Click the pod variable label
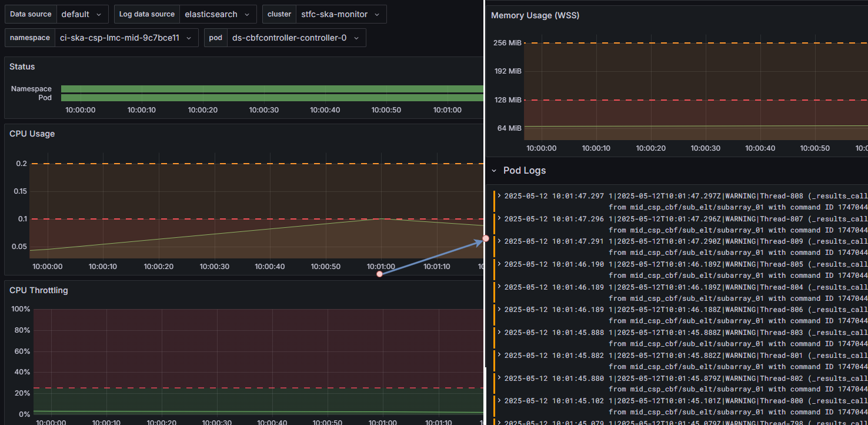868x425 pixels. [x=216, y=38]
